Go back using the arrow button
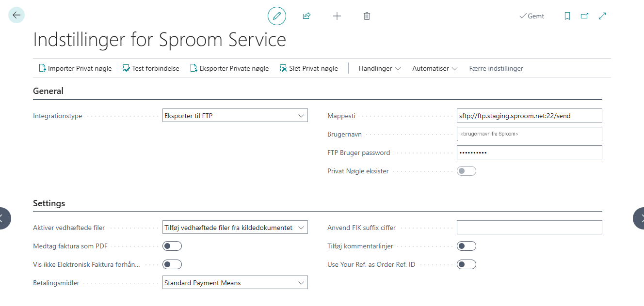644x306 pixels. click(16, 15)
